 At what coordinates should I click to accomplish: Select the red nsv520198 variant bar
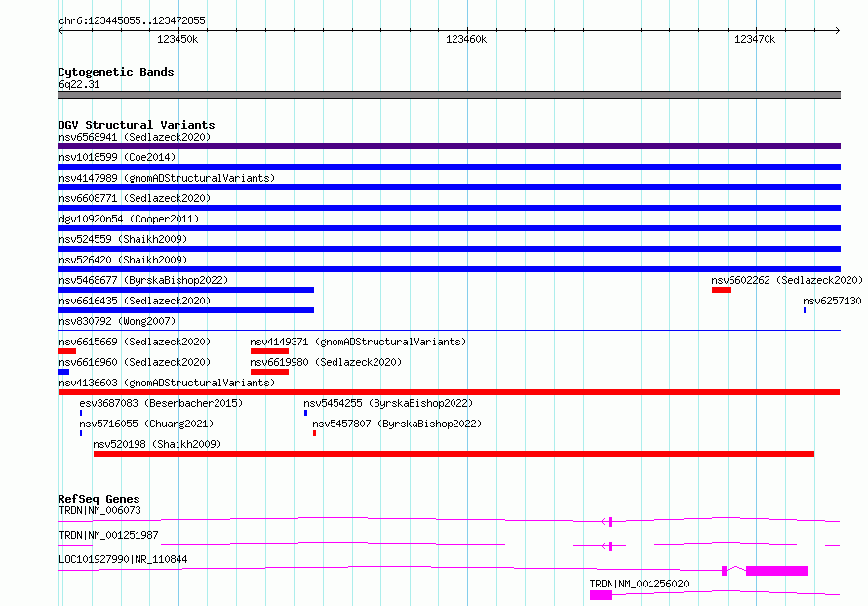pyautogui.click(x=454, y=454)
